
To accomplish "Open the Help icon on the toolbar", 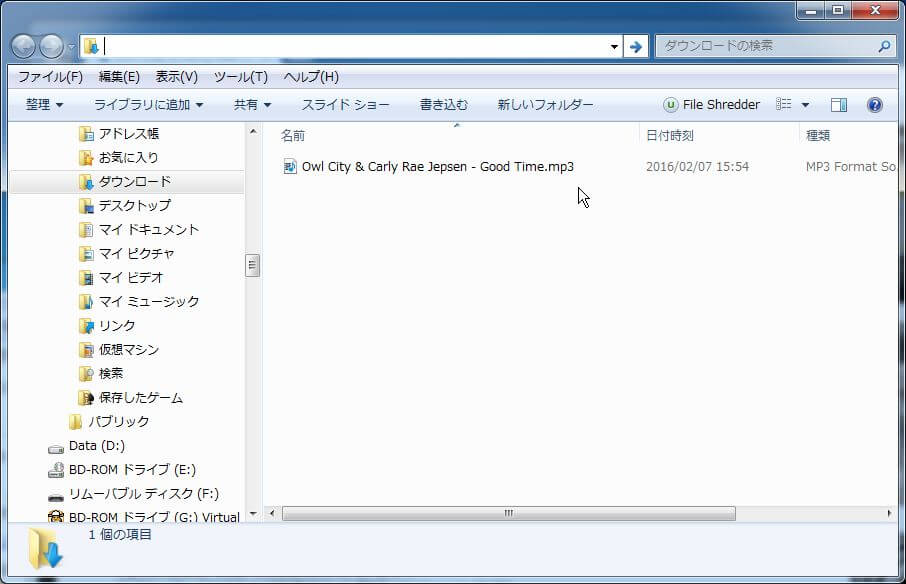I will [x=874, y=104].
